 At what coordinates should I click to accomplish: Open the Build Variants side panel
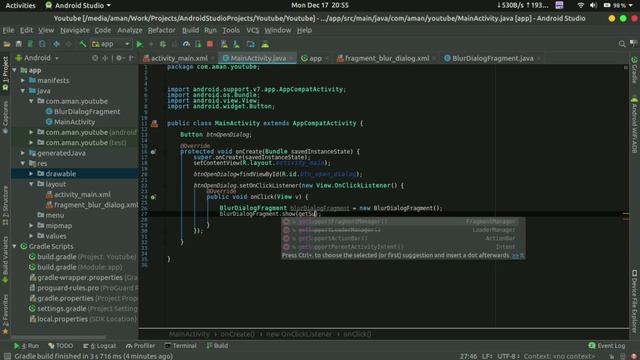pos(5,260)
